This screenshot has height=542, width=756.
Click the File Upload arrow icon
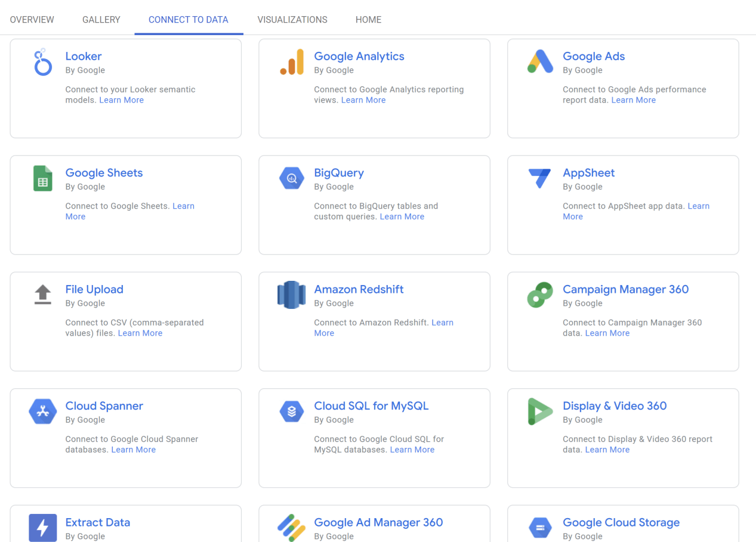(x=43, y=295)
